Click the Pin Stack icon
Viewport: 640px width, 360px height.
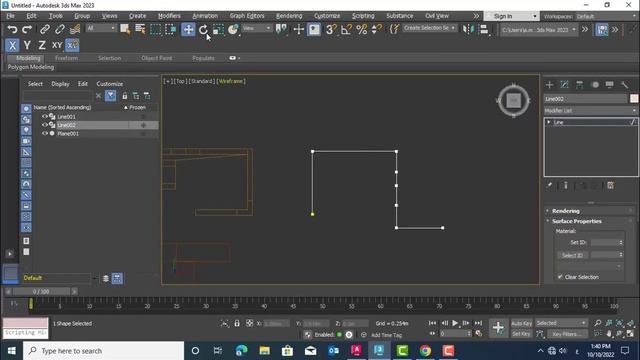click(x=549, y=185)
